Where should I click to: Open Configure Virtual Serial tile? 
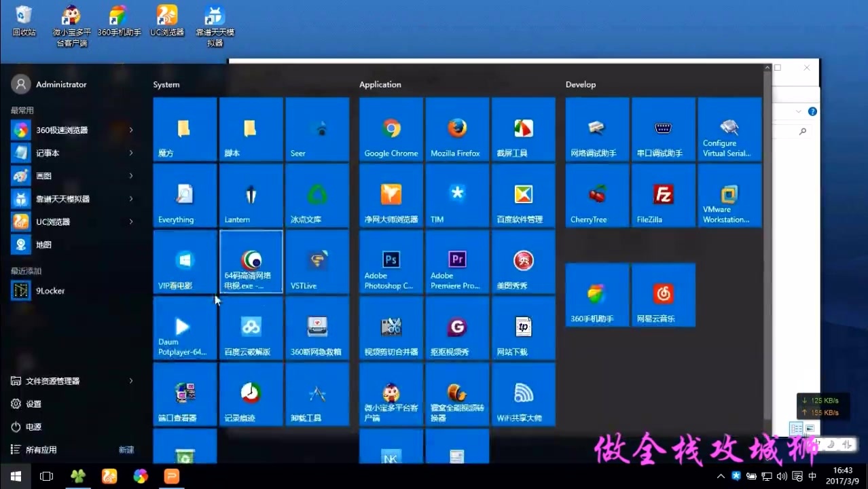[x=729, y=129]
